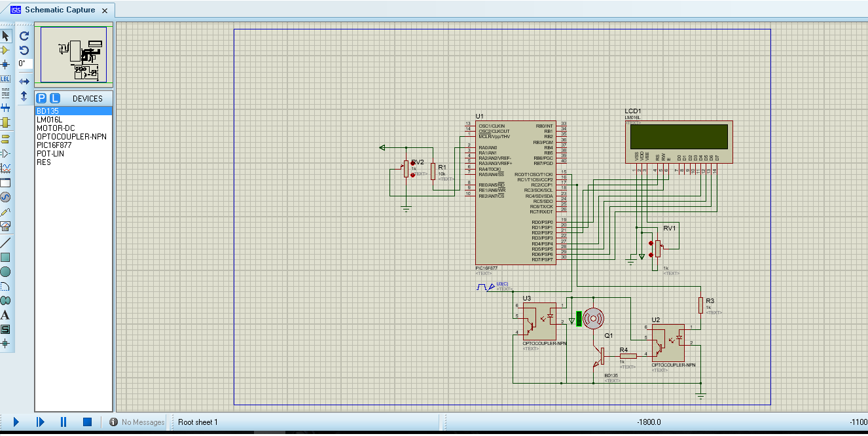Mirror the part horizontally via X-mirror icon
This screenshot has height=436, width=868.
pyautogui.click(x=24, y=81)
